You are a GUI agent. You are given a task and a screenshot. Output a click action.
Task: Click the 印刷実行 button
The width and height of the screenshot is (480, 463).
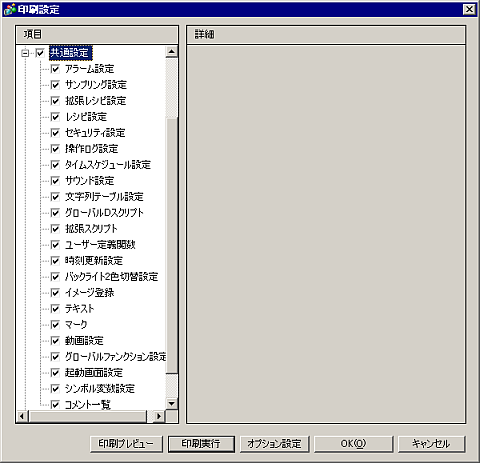[x=201, y=444]
